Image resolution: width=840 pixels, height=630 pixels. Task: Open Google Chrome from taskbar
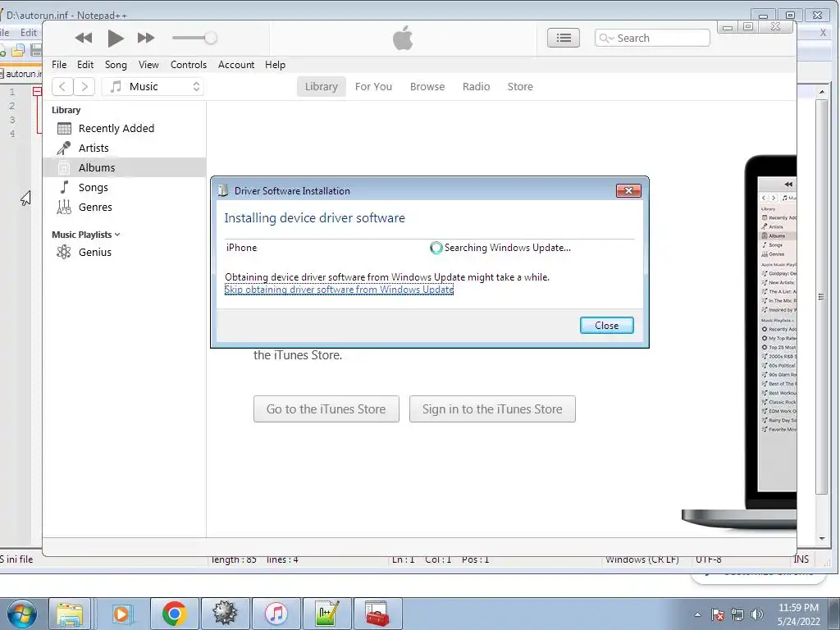point(174,614)
